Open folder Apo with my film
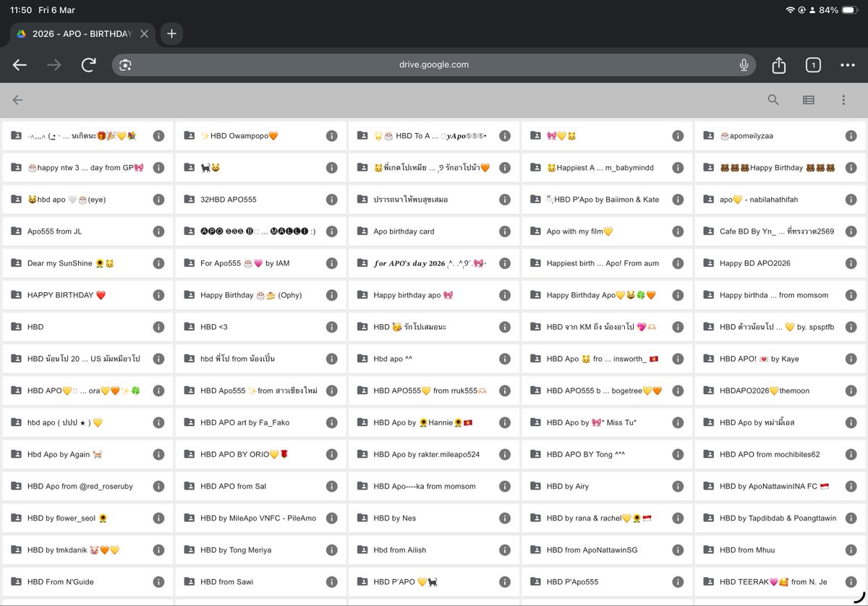The height and width of the screenshot is (606, 868). (x=607, y=231)
